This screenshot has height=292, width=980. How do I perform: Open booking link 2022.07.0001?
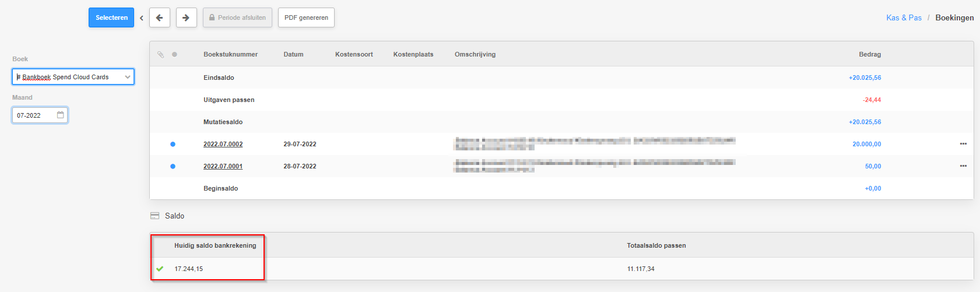pos(223,166)
